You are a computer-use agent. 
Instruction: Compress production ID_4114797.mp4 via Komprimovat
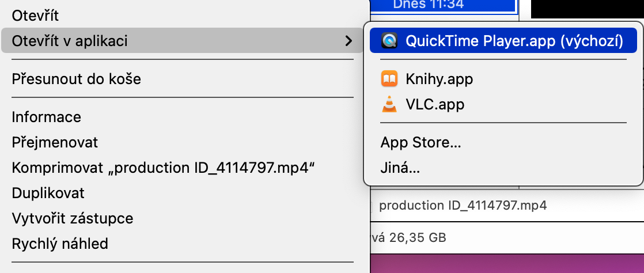(x=165, y=168)
